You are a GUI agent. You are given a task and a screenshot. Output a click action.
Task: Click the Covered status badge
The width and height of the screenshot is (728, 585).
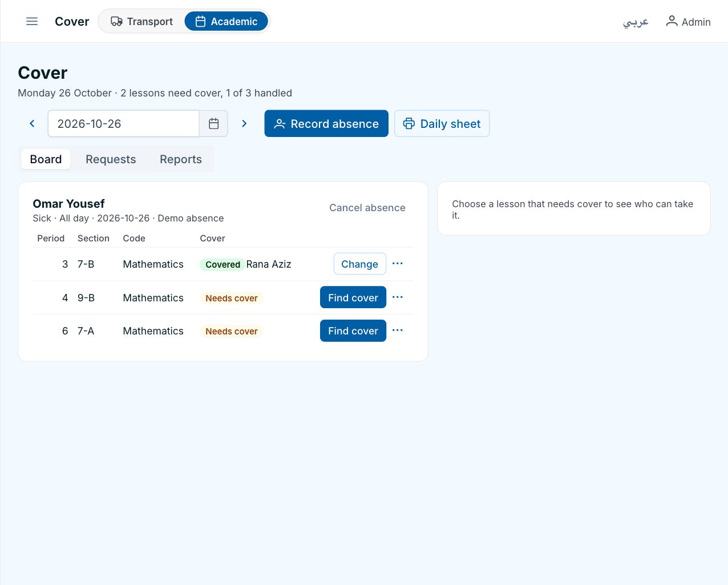pos(223,264)
